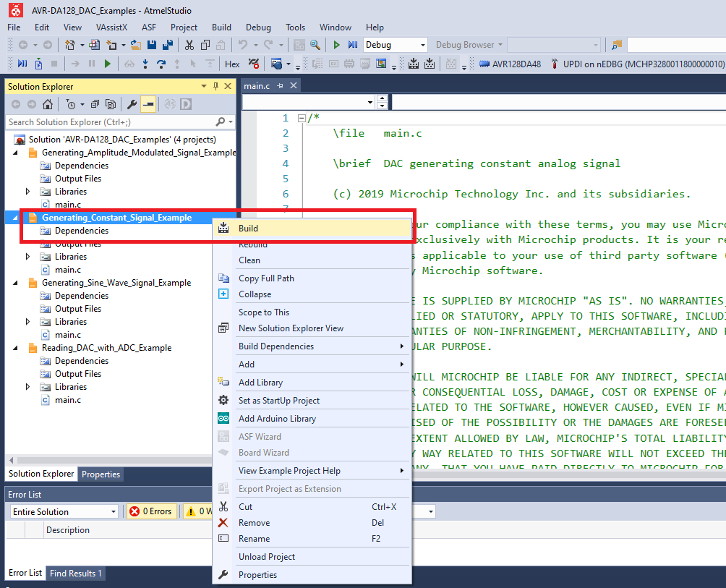Select Copy Full Path context menu item
This screenshot has width=726, height=588.
pos(312,278)
